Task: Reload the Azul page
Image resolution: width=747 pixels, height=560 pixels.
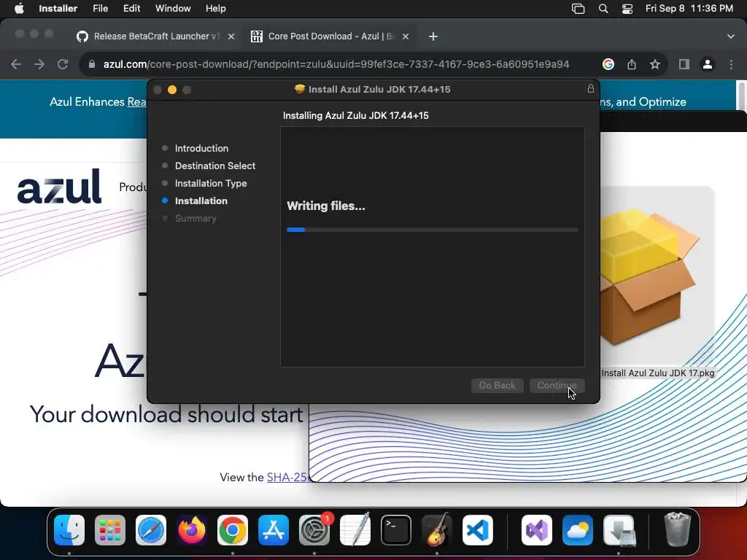Action: pyautogui.click(x=63, y=64)
